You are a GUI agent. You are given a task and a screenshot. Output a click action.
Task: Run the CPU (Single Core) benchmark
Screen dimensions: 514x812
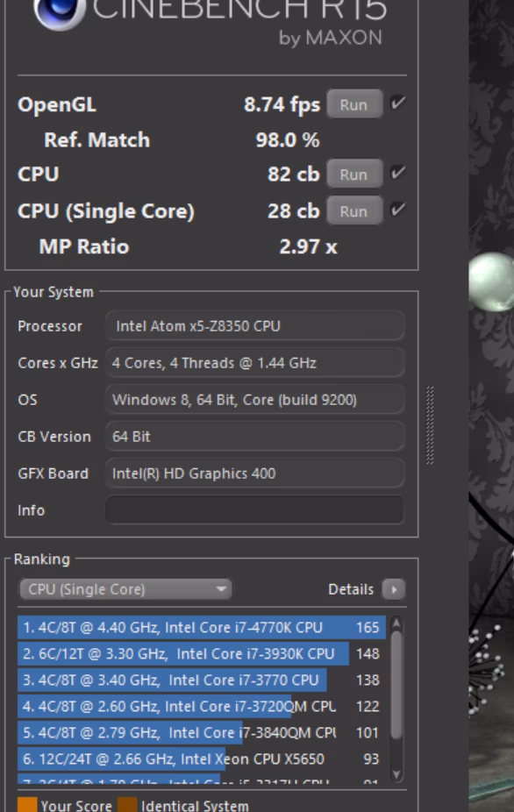[x=354, y=210]
